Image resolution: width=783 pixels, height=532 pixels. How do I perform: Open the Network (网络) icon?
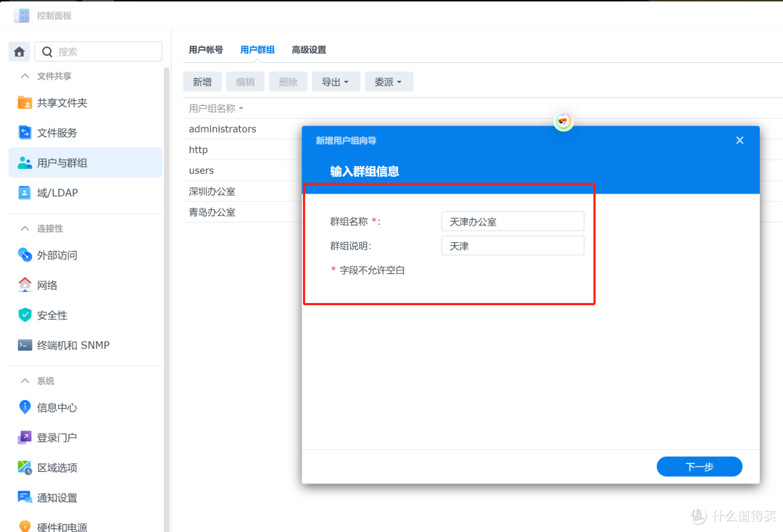pyautogui.click(x=25, y=285)
